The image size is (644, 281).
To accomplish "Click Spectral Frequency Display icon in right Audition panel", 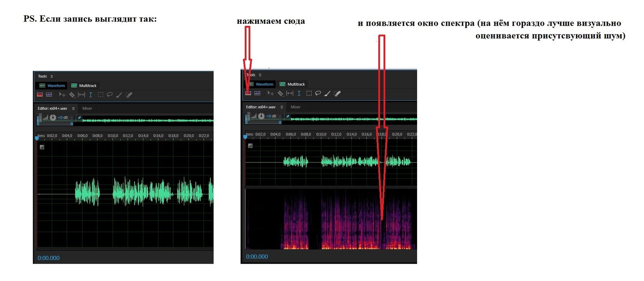I will tap(248, 93).
